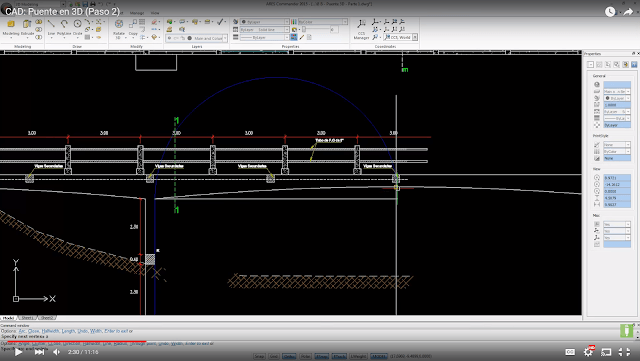Image resolution: width=640 pixels, height=361 pixels.
Task: Click the Halfwidth option in command window
Action: point(51,331)
